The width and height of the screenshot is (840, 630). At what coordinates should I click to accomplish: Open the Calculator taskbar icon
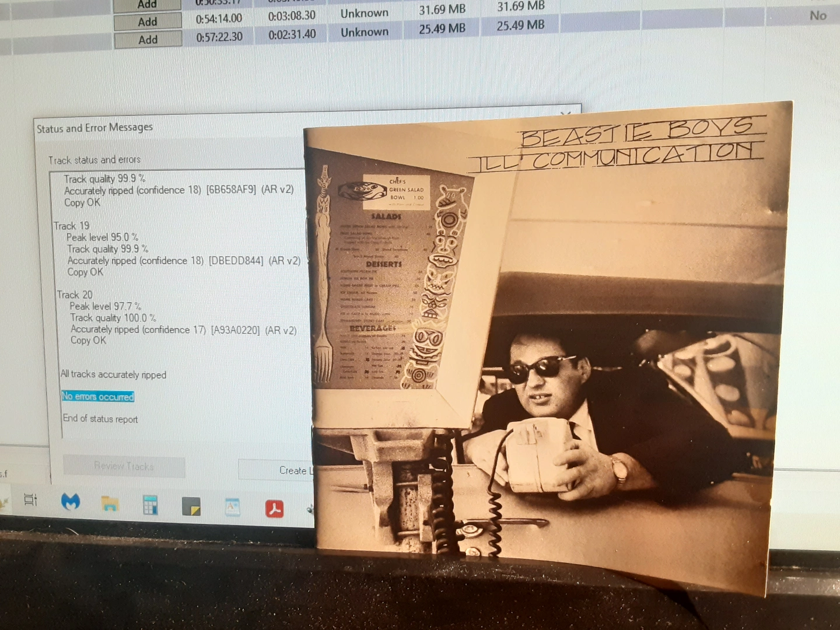pyautogui.click(x=150, y=505)
